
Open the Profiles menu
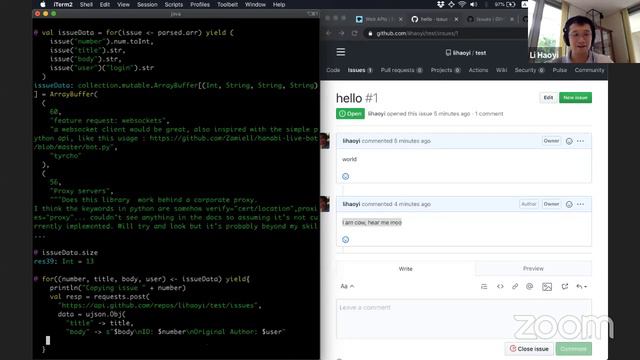coord(200,4)
